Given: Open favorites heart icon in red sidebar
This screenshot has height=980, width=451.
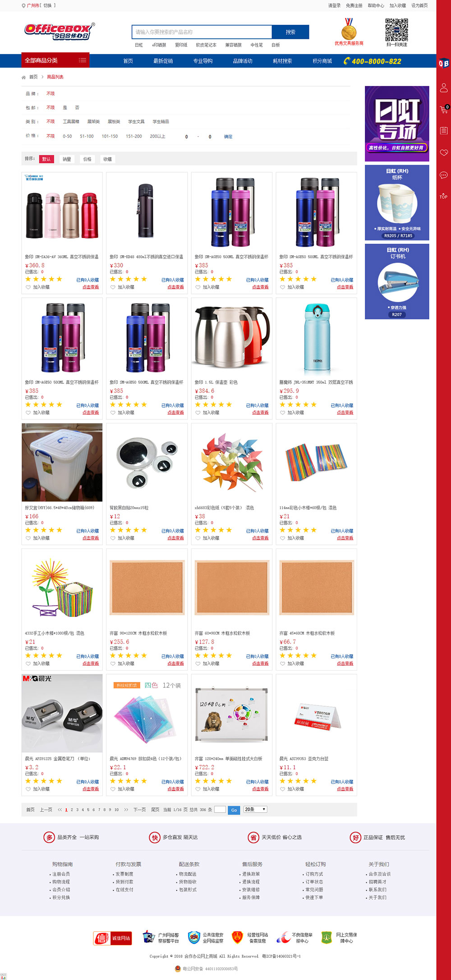Looking at the screenshot, I should [444, 152].
